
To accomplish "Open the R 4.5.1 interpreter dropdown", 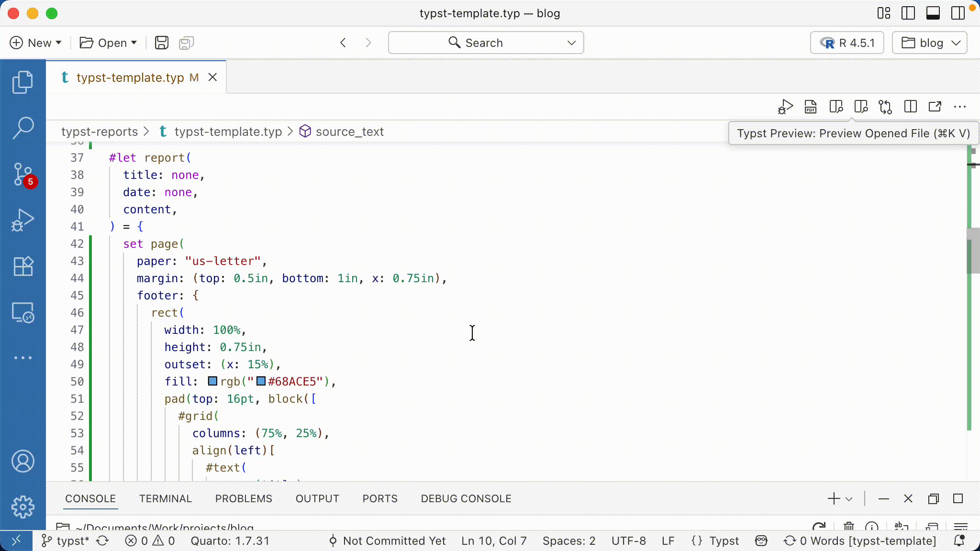I will pyautogui.click(x=846, y=43).
